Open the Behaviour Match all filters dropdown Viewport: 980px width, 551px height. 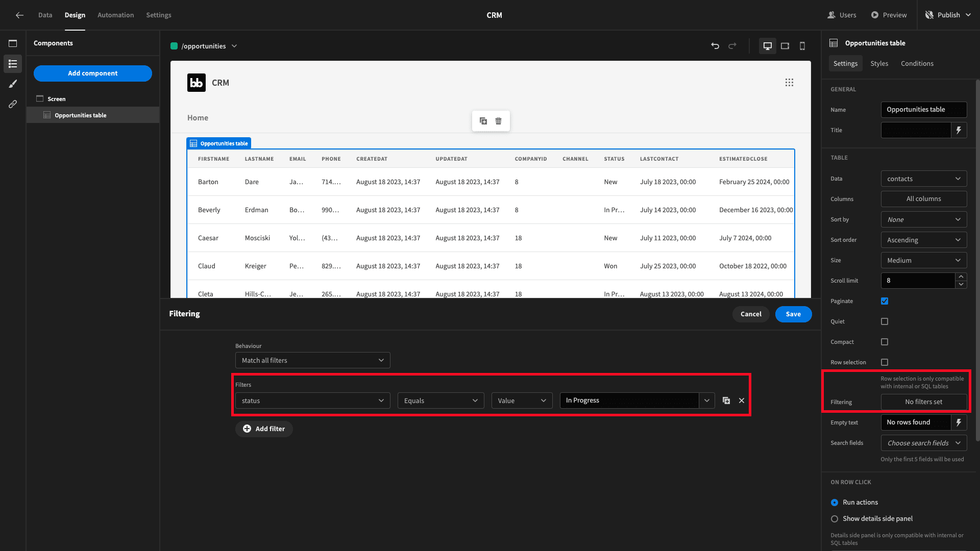pos(313,360)
